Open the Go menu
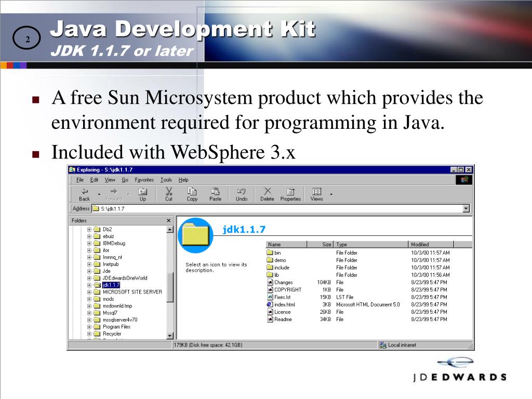Image resolution: width=532 pixels, height=399 pixels. [x=125, y=180]
